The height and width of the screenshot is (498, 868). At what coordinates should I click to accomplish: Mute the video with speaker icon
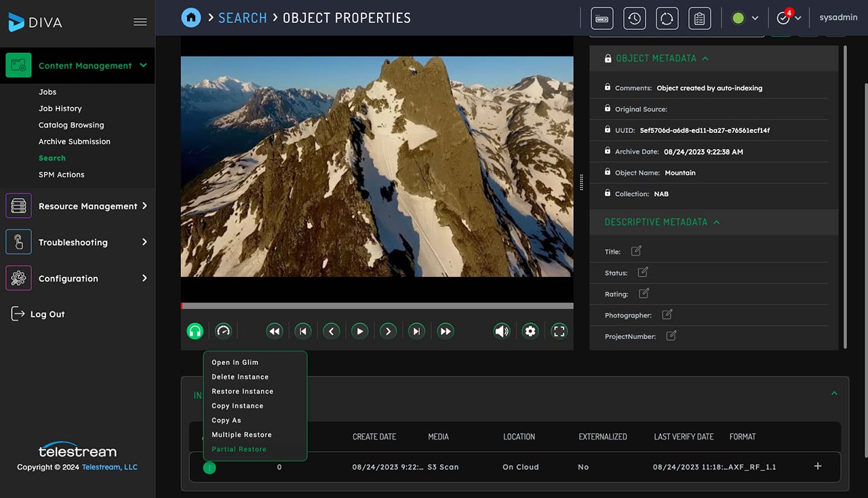[502, 331]
